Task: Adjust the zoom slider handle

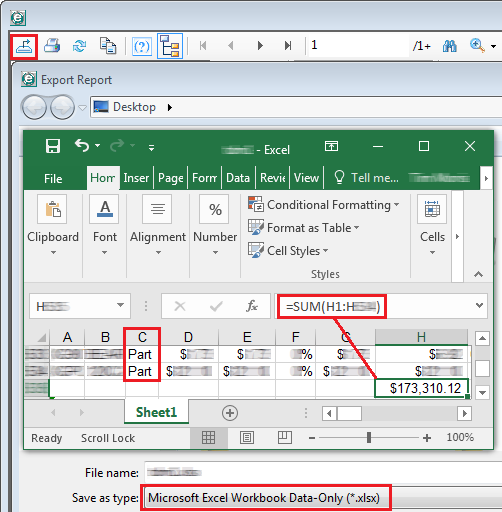Action: coord(369,438)
